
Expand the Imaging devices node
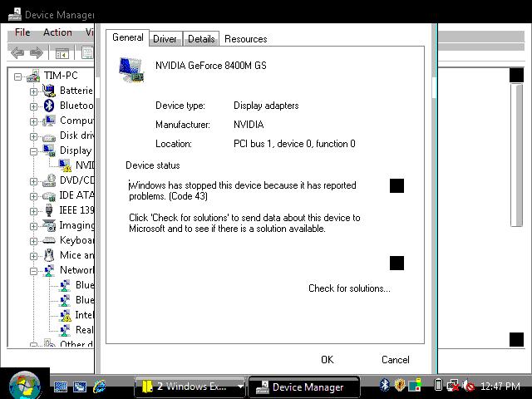pos(33,226)
